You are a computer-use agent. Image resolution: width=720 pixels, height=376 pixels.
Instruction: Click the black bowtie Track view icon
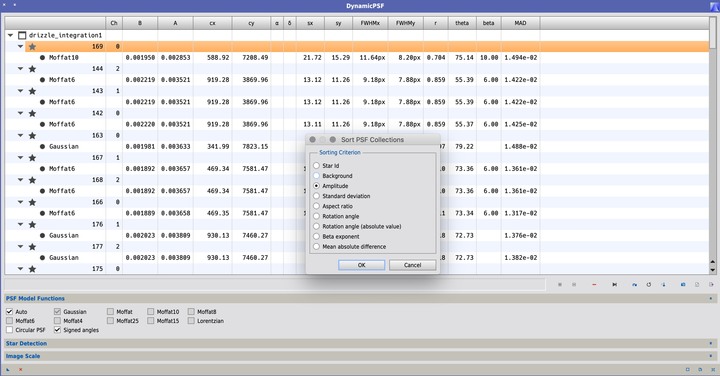pos(614,285)
